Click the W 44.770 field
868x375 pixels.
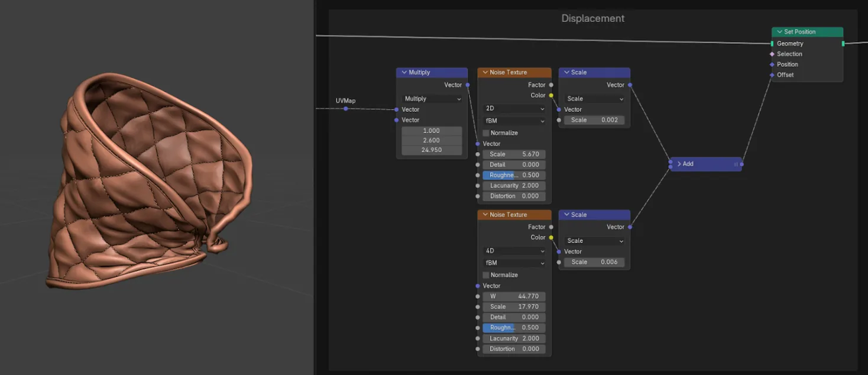pyautogui.click(x=514, y=296)
